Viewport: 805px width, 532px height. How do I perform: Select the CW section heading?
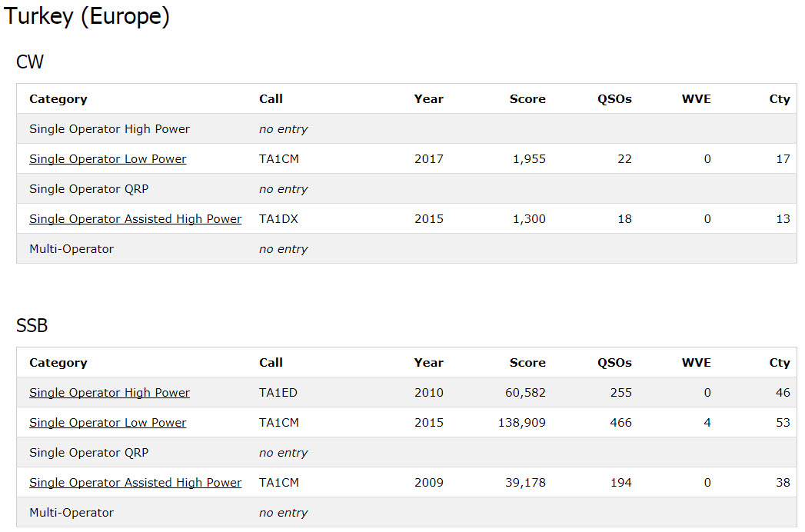click(30, 62)
